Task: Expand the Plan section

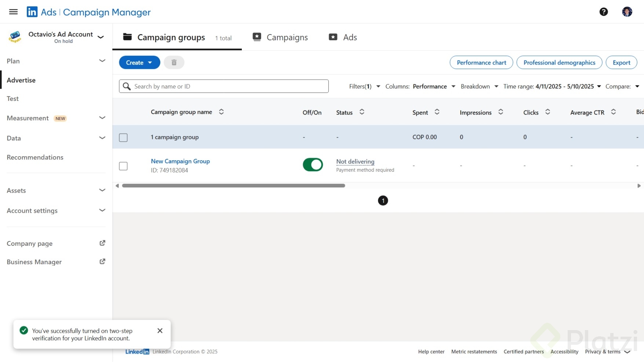Action: pyautogui.click(x=102, y=61)
